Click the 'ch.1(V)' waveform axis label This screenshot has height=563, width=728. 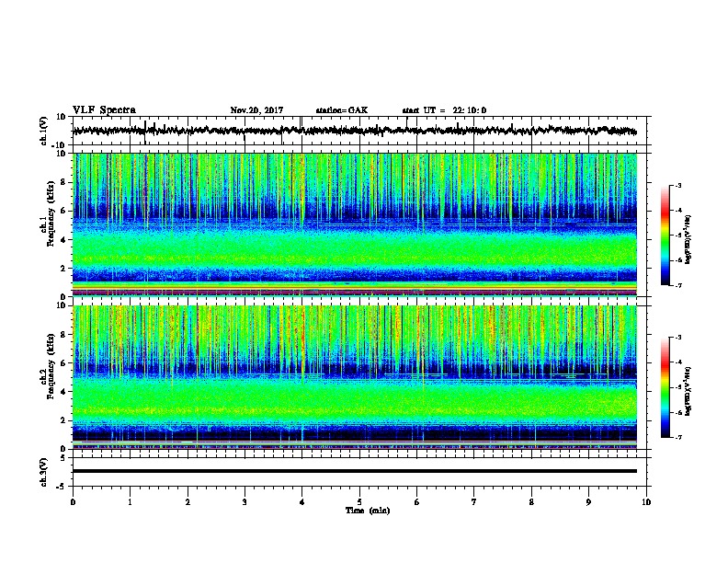coord(44,131)
